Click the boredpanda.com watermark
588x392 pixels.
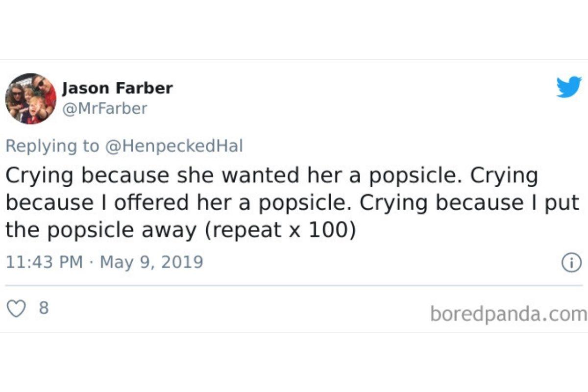point(508,314)
